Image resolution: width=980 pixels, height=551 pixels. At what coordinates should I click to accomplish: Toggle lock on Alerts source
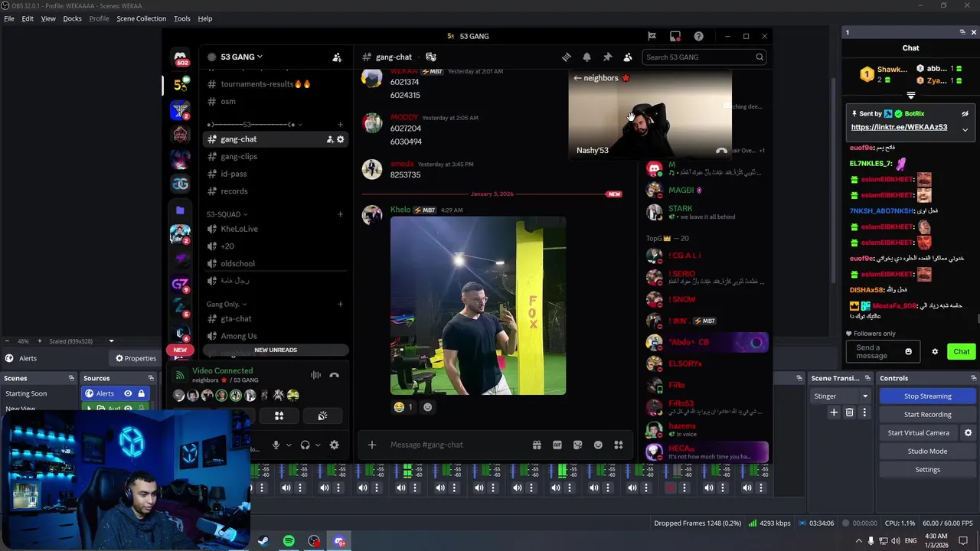pos(141,393)
